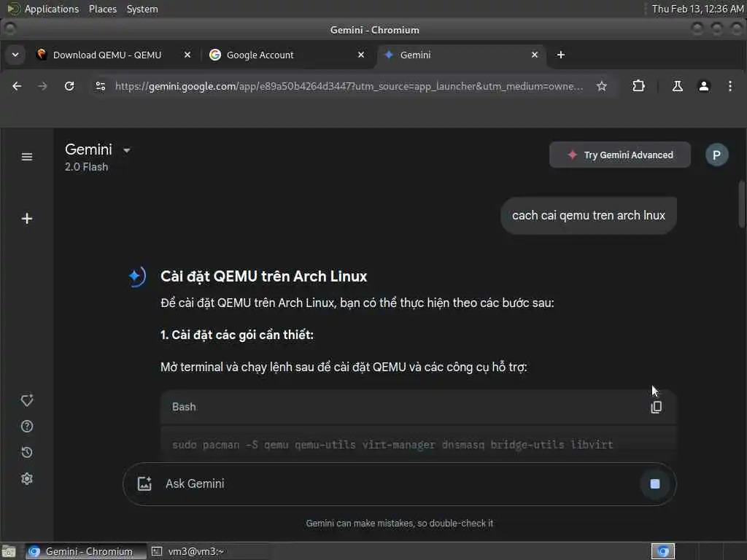Close the Download QEMU tab
This screenshot has height=560, width=747.
[x=187, y=55]
